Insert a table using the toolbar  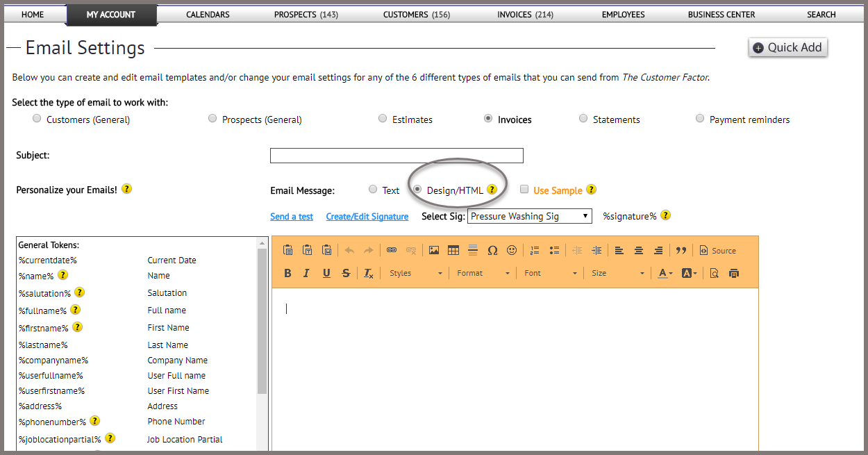[x=453, y=251]
